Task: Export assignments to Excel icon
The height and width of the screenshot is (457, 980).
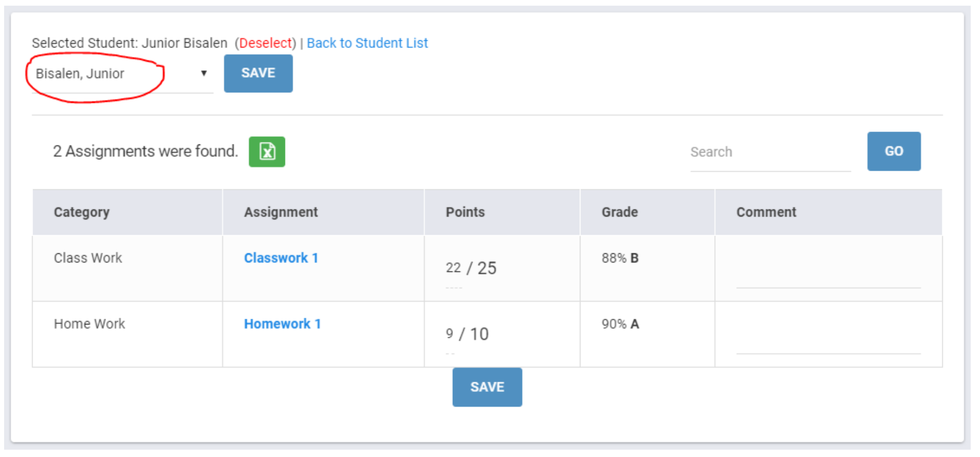Action: point(266,152)
